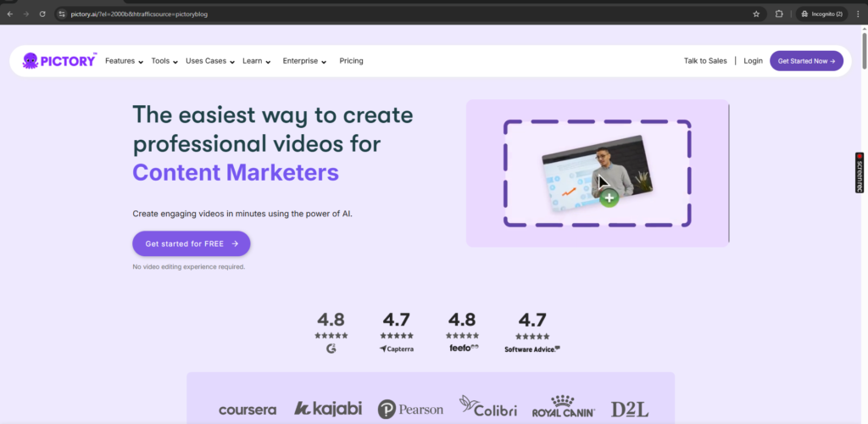Click the Royal Canin logo
This screenshot has width=868, height=424.
tap(564, 406)
